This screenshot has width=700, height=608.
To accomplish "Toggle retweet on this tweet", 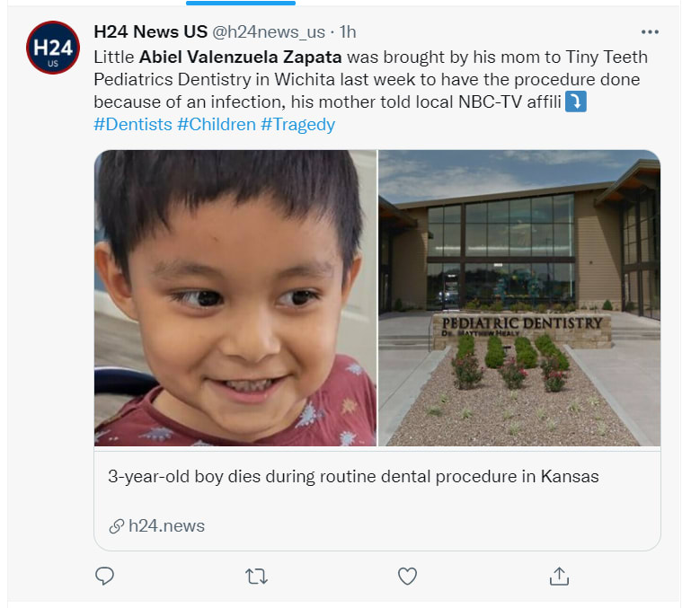I will [256, 576].
